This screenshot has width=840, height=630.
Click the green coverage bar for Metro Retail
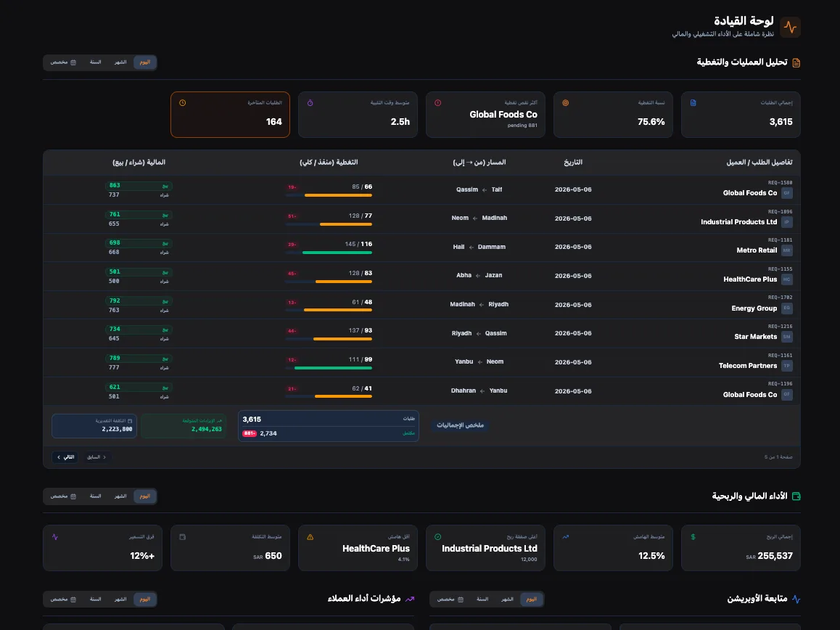pyautogui.click(x=337, y=253)
